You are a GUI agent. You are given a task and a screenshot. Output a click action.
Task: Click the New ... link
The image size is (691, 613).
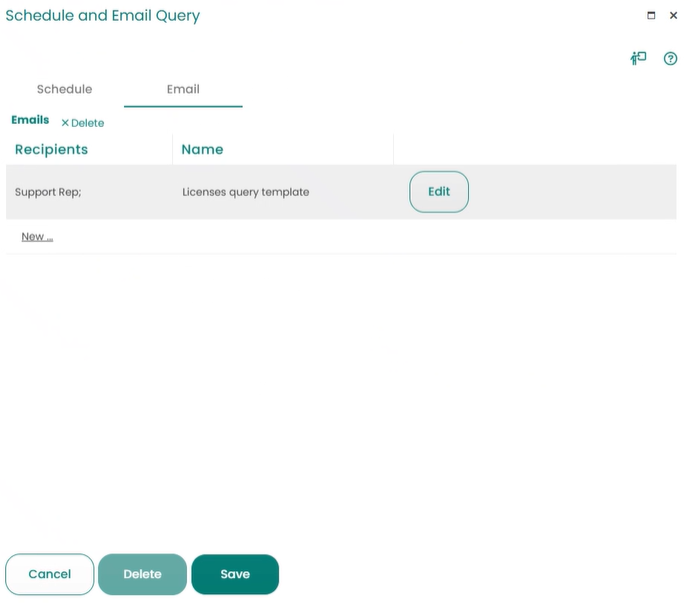[37, 237]
